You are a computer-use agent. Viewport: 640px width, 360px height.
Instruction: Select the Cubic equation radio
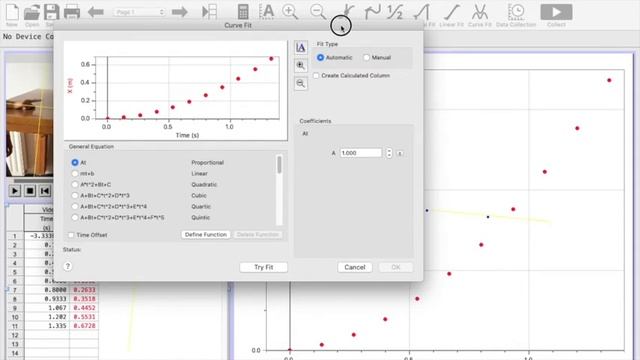pyautogui.click(x=75, y=196)
